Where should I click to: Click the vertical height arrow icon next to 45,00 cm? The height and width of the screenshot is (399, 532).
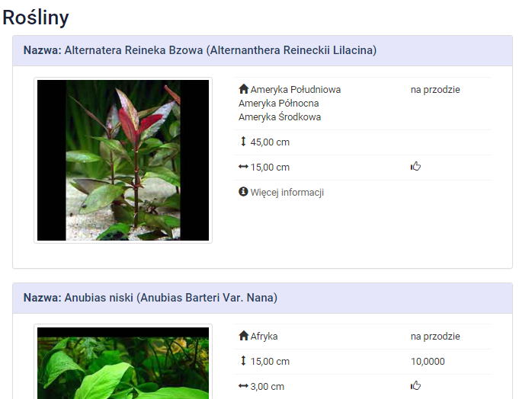tap(243, 142)
